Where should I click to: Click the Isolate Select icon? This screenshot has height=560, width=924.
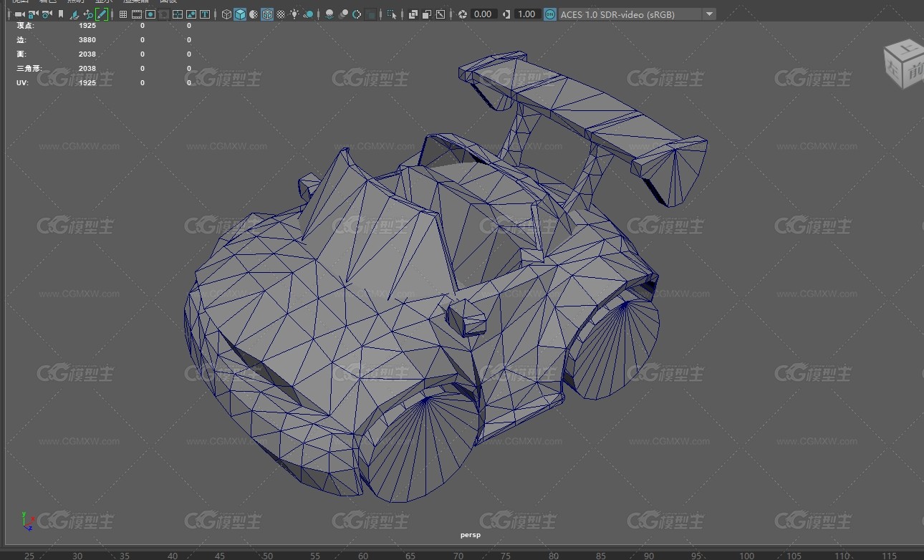(x=392, y=14)
